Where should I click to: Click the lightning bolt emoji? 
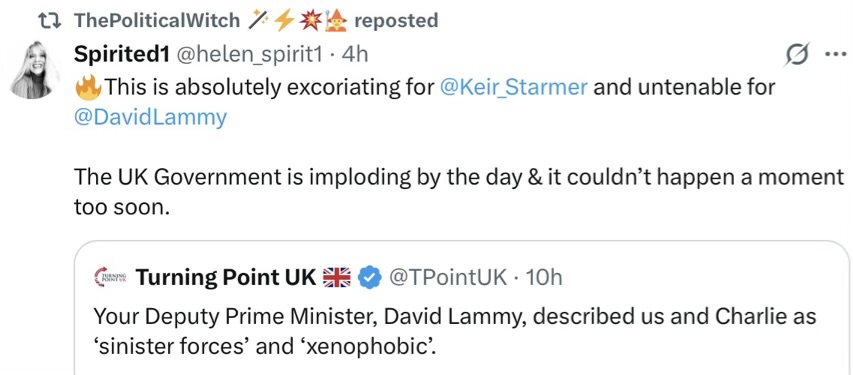point(283,20)
